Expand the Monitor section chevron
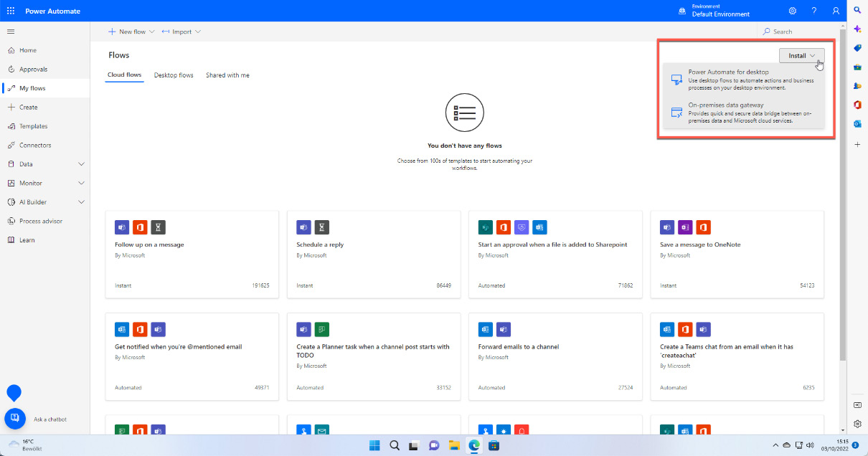This screenshot has width=868, height=456. coord(81,183)
